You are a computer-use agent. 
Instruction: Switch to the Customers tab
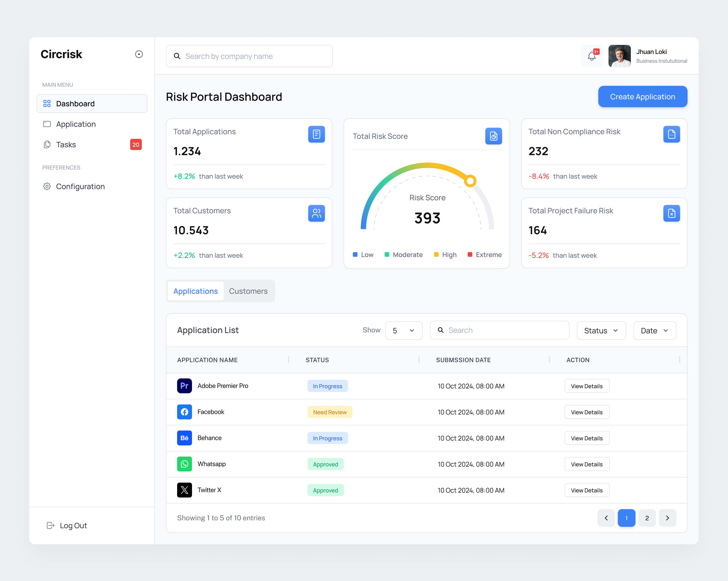pos(248,291)
